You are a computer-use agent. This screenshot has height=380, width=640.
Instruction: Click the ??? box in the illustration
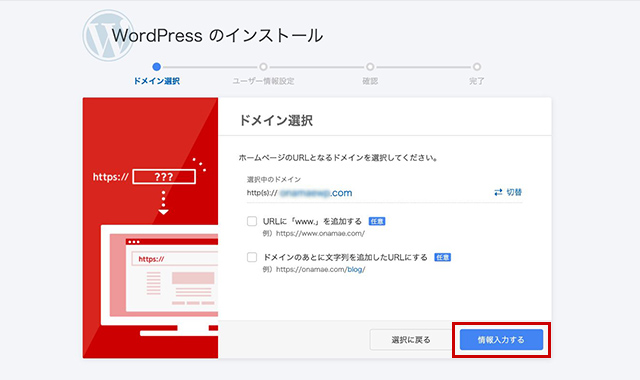pos(164,177)
